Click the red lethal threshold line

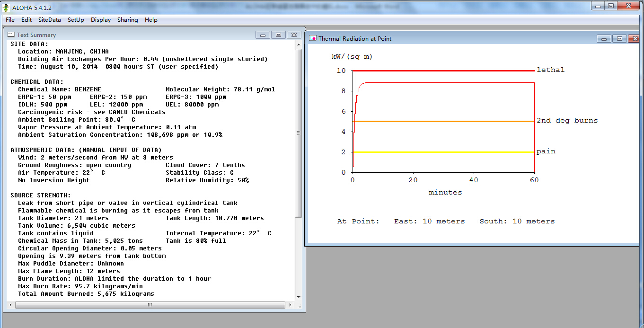443,71
